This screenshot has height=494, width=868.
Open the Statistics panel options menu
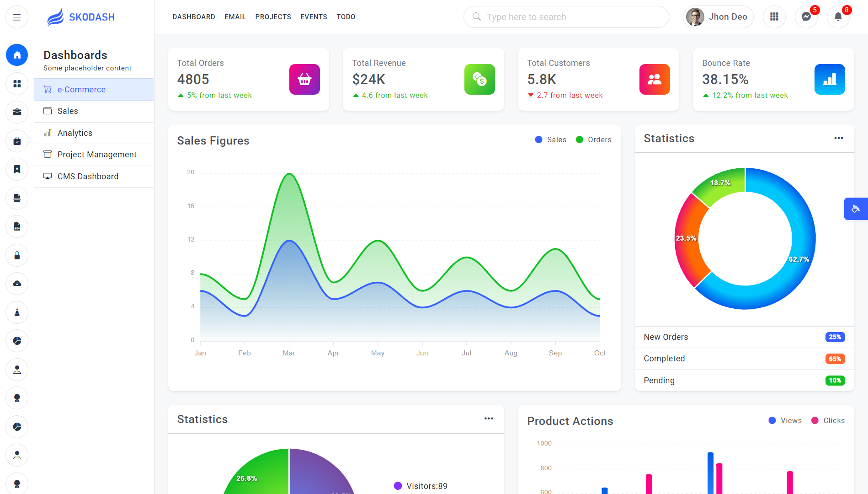pos(839,138)
